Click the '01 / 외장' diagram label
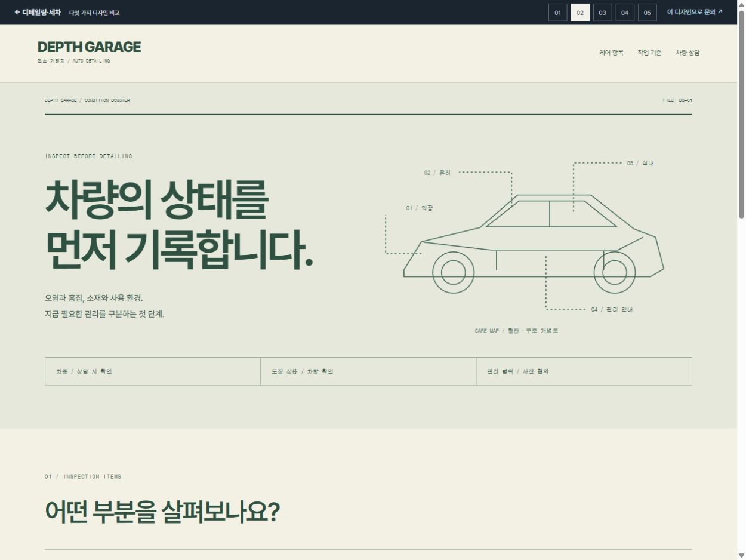The width and height of the screenshot is (746, 560). [x=420, y=208]
